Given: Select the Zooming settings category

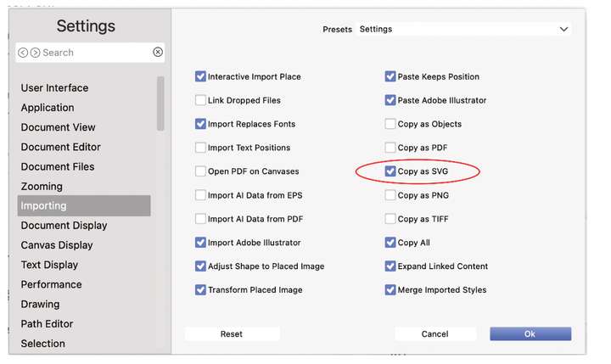Looking at the screenshot, I should pyautogui.click(x=42, y=187).
